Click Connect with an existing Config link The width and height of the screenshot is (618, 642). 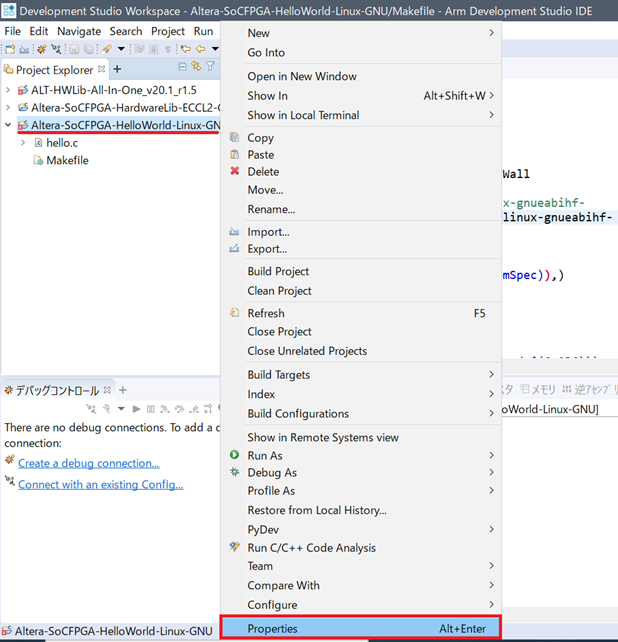[x=100, y=484]
